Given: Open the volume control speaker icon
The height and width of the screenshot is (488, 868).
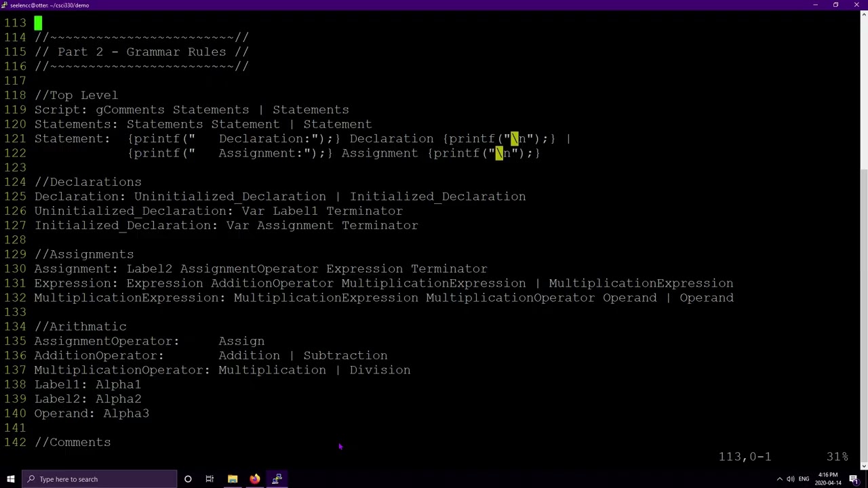Looking at the screenshot, I should (791, 479).
